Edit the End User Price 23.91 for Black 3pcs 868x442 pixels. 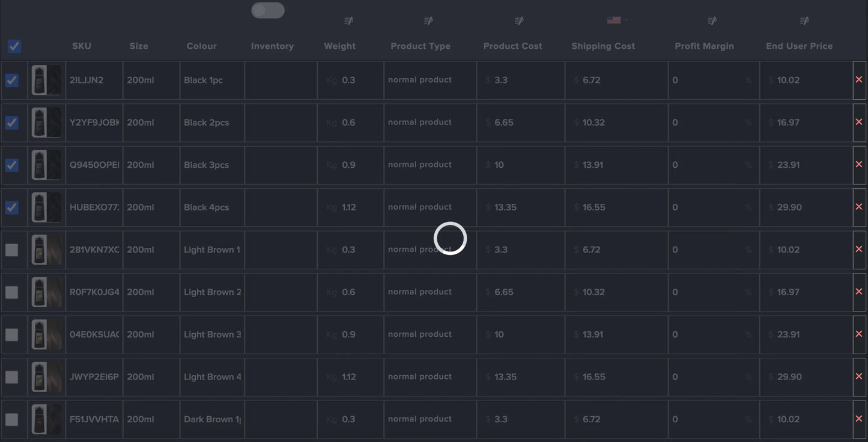(x=806, y=165)
